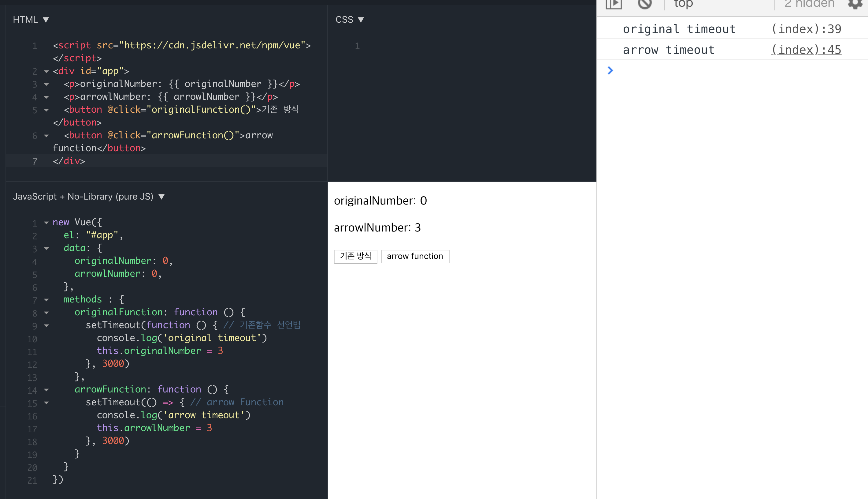The width and height of the screenshot is (868, 499).
Task: Open console settings gear icon
Action: tap(855, 4)
